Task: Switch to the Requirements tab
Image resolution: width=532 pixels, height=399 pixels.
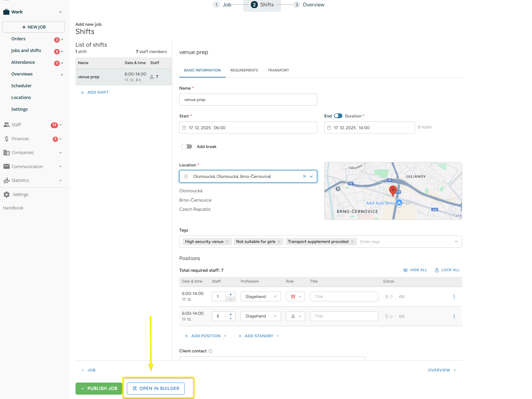Action: (244, 70)
